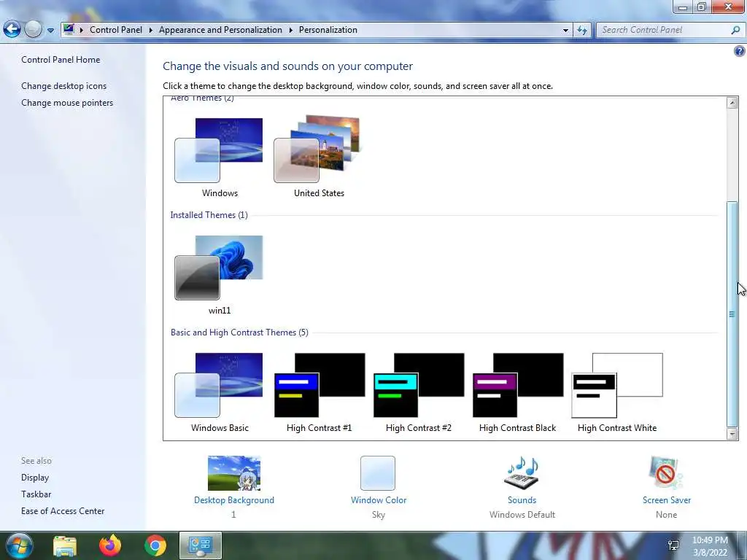Viewport: 747px width, 560px height.
Task: Open Appearance and Personalization breadcrumb
Action: point(220,29)
